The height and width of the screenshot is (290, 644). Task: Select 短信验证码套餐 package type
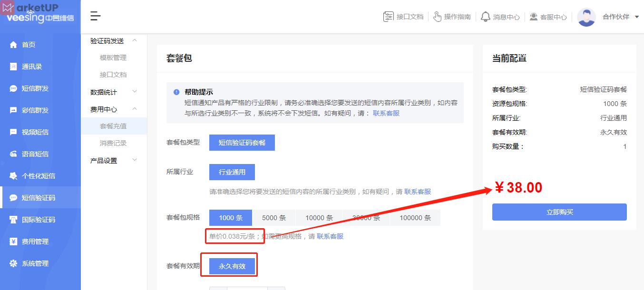(x=242, y=143)
